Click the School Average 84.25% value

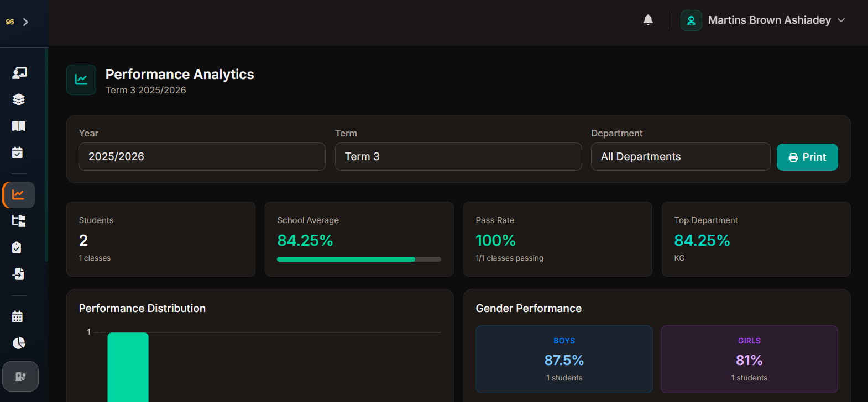[x=305, y=241]
